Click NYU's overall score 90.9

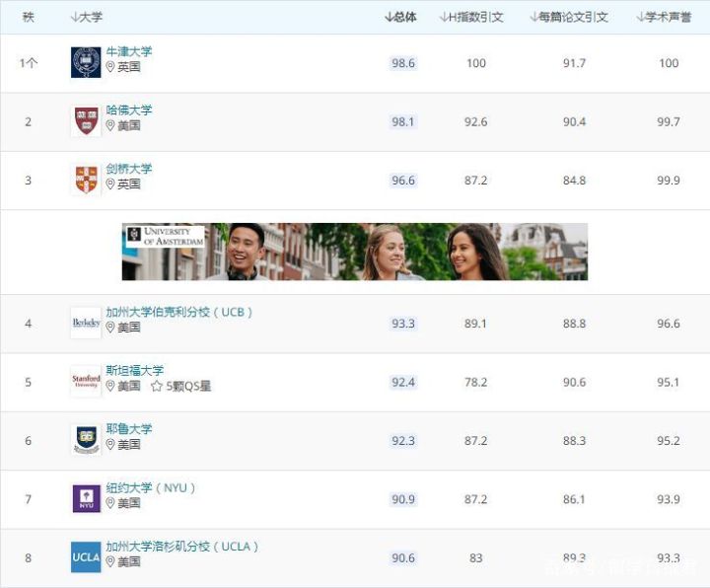pyautogui.click(x=403, y=499)
